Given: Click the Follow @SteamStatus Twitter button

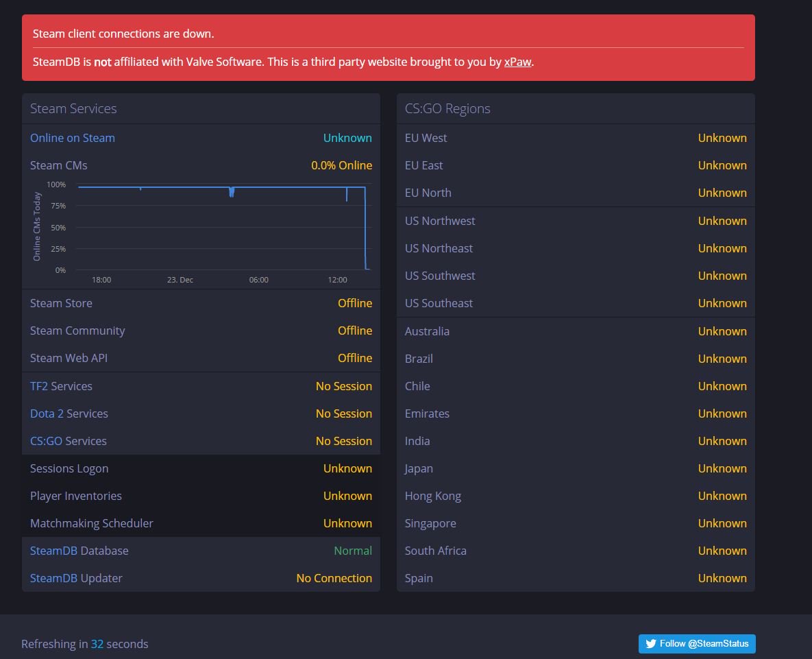Looking at the screenshot, I should click(x=696, y=643).
